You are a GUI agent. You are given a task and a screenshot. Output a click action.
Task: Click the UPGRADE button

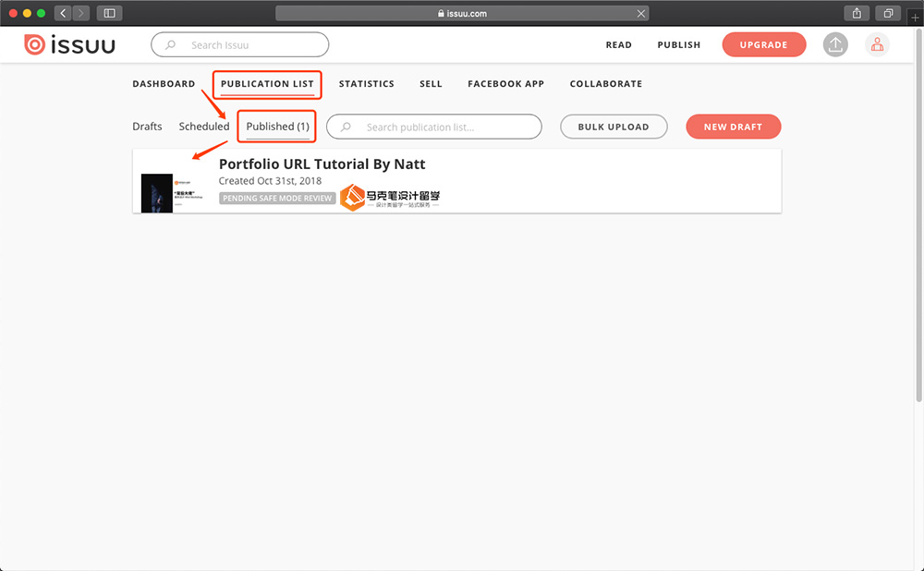point(764,44)
